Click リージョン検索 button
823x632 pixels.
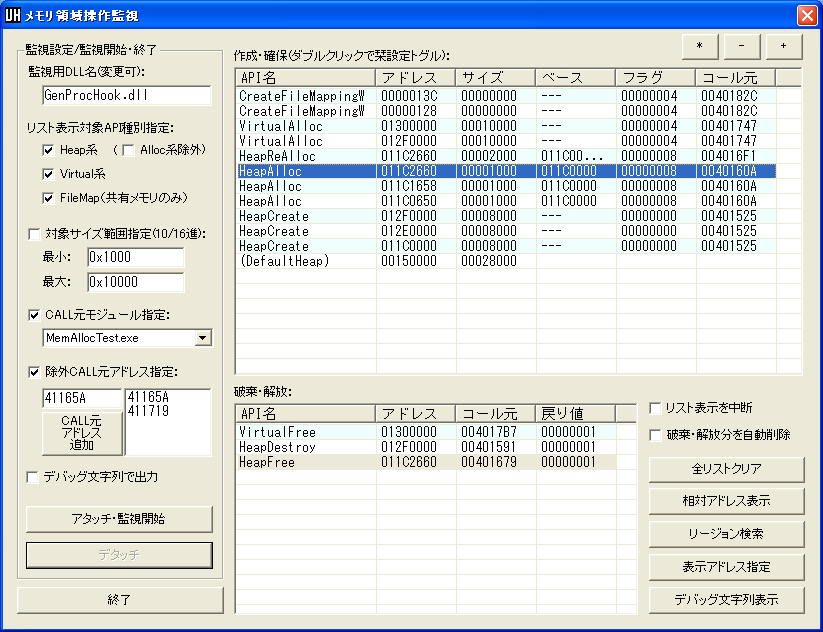(x=726, y=534)
